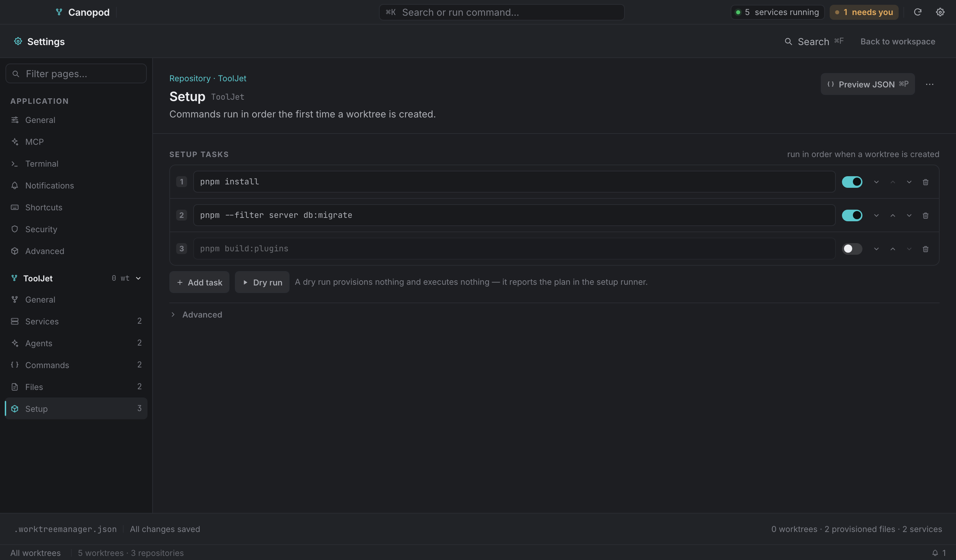Focus the Search or run command field
This screenshot has height=560, width=956.
click(x=502, y=12)
